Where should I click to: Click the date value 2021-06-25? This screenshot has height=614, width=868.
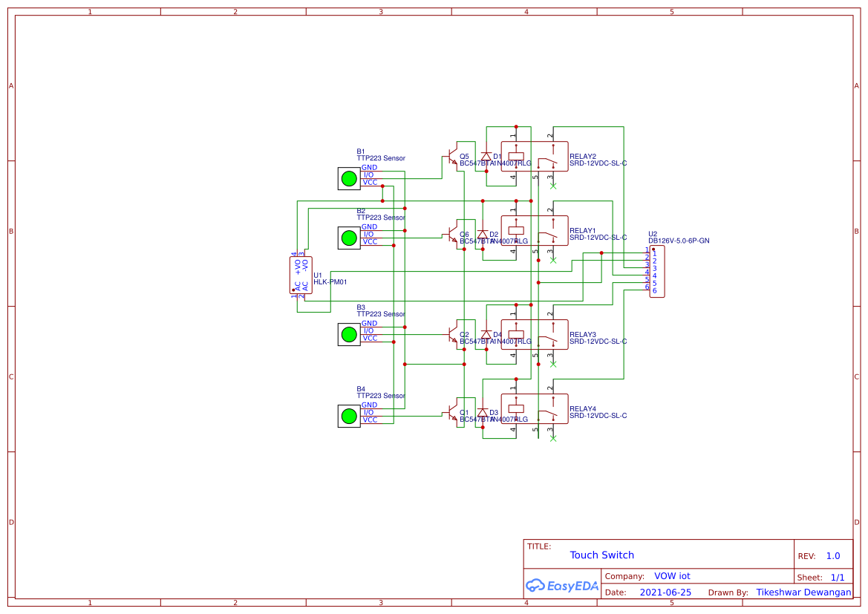pyautogui.click(x=665, y=592)
